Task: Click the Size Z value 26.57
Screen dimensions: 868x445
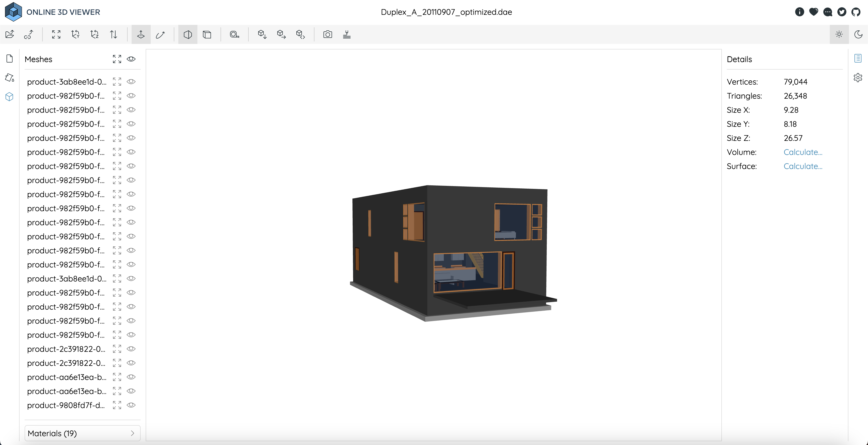Action: pos(793,138)
